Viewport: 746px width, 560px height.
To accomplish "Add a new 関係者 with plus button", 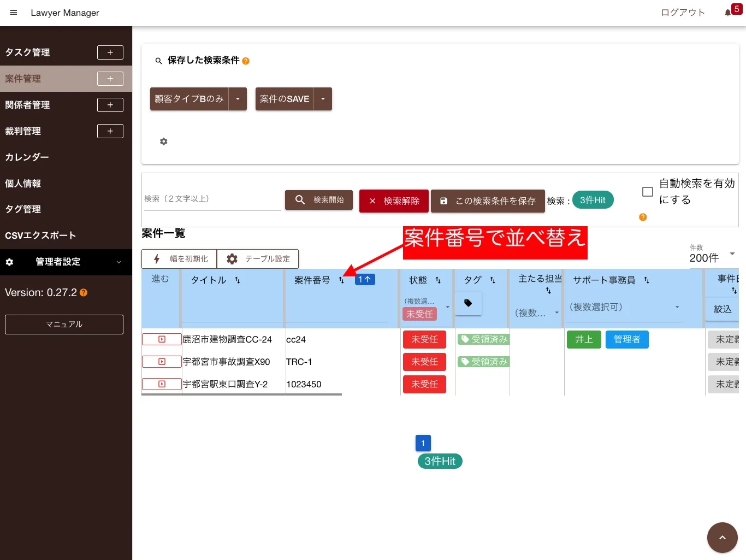I will pyautogui.click(x=110, y=105).
